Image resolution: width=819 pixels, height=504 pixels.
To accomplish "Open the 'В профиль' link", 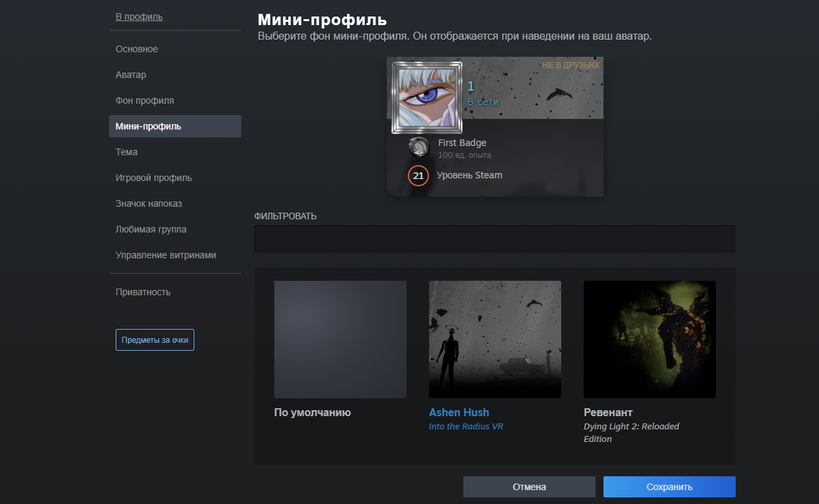I will [x=139, y=17].
